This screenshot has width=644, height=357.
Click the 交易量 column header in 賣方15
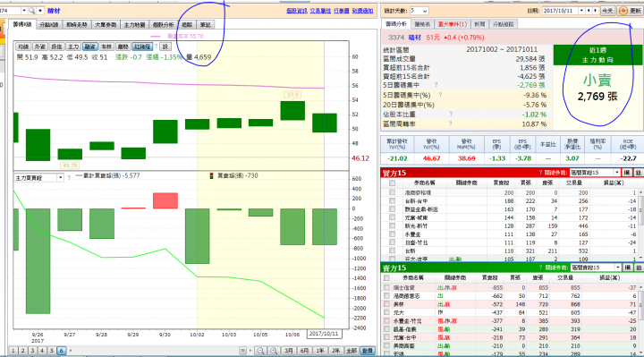coord(565,277)
